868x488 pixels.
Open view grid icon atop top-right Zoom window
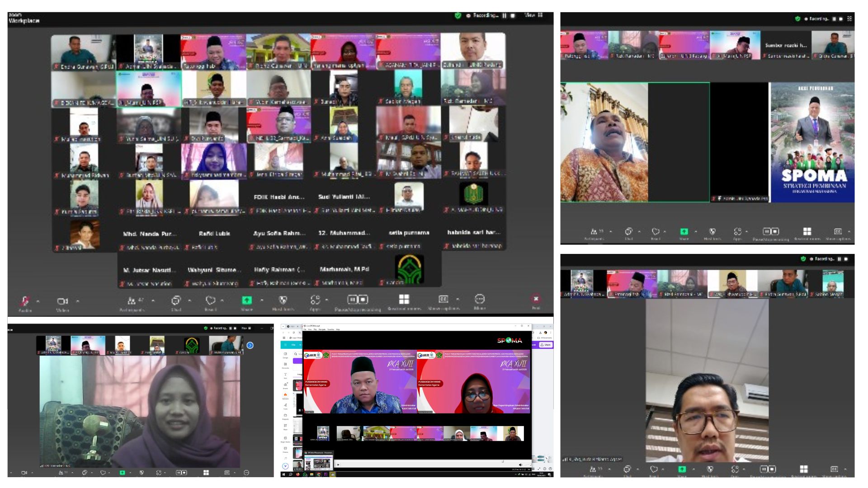[849, 19]
